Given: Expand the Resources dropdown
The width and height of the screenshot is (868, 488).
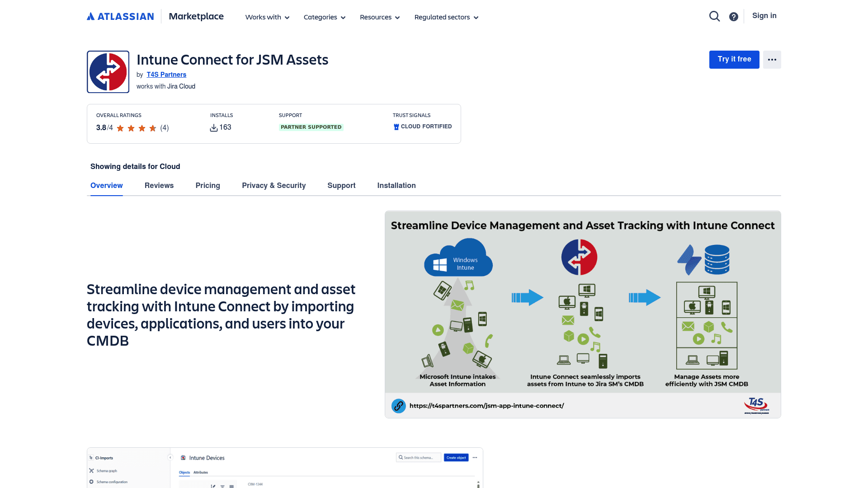Looking at the screenshot, I should coord(379,17).
